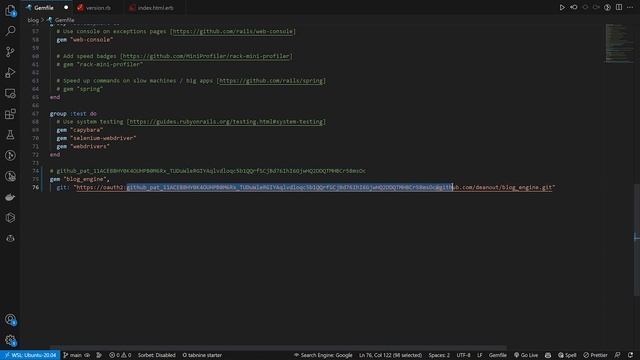Click blog breadcrumb segment

pyautogui.click(x=33, y=20)
